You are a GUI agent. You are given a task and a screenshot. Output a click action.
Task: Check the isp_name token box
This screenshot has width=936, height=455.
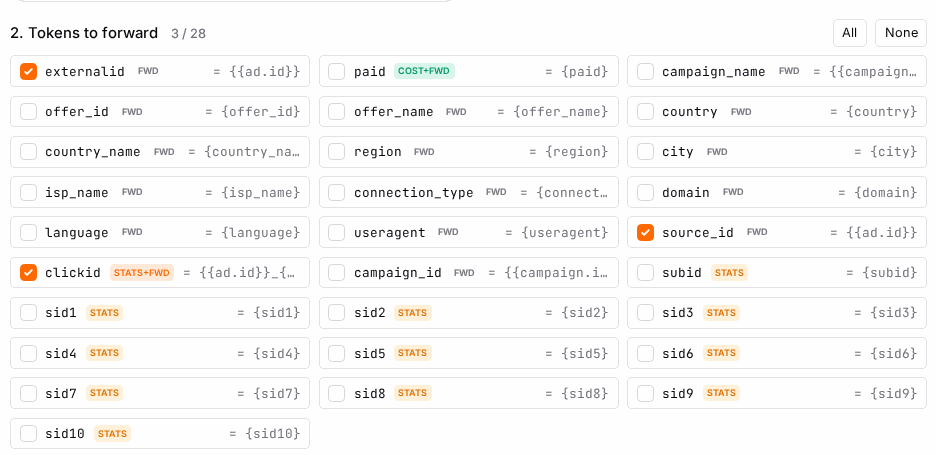coord(29,192)
